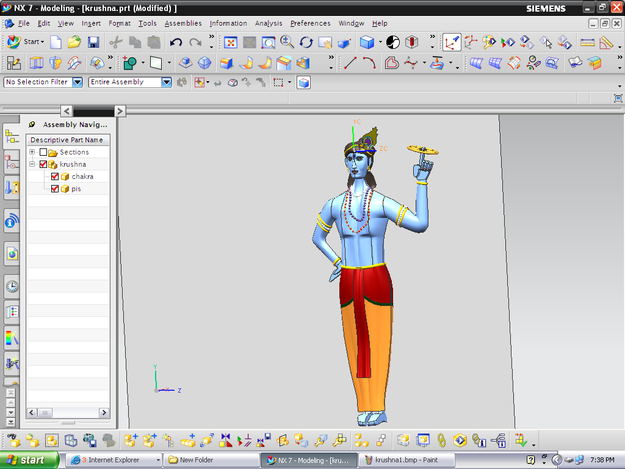Open the Assembly Navigator sidebar tab icon
The width and height of the screenshot is (625, 469).
point(12,136)
